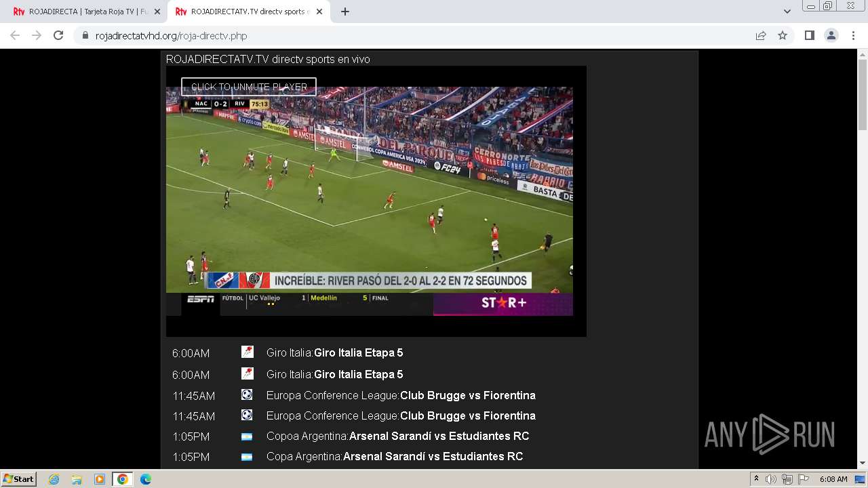Image resolution: width=868 pixels, height=488 pixels.
Task: Click the cycling icon in first Giro Italia row
Action: (247, 352)
